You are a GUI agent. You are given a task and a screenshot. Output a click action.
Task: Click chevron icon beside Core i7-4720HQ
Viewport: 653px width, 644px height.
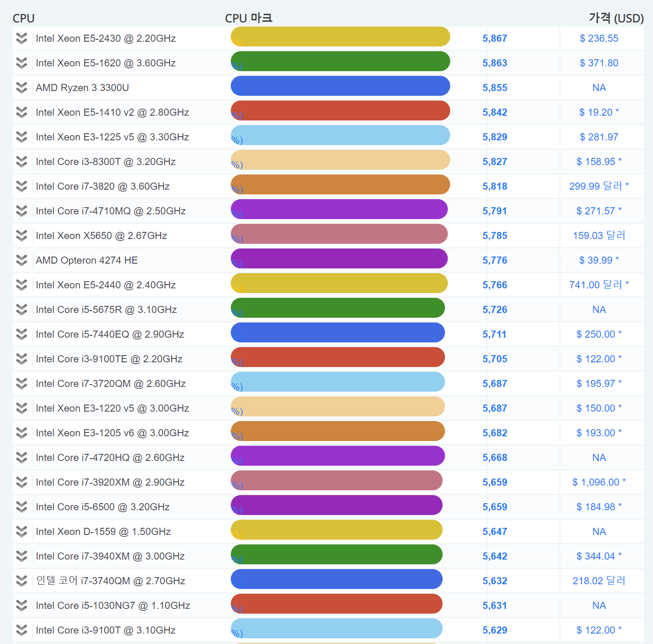tap(21, 458)
